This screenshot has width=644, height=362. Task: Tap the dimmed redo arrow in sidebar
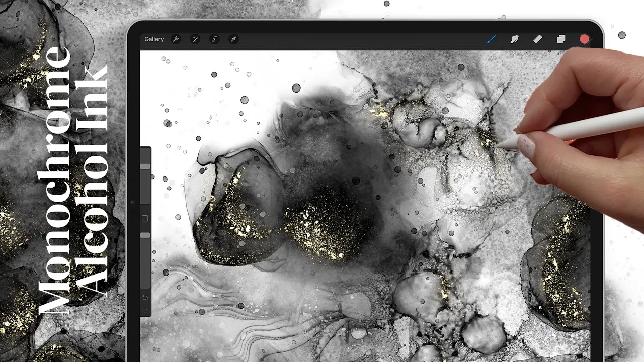pyautogui.click(x=145, y=310)
